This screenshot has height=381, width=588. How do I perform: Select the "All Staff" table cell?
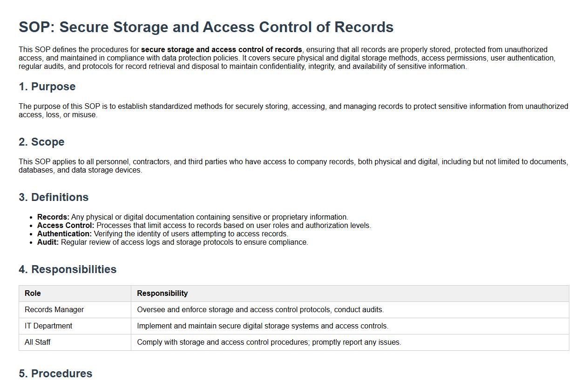[38, 342]
